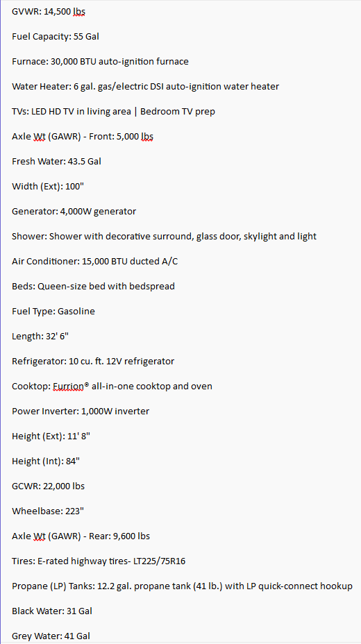Click the Water Heater specification line
This screenshot has width=361, height=644.
145,87
